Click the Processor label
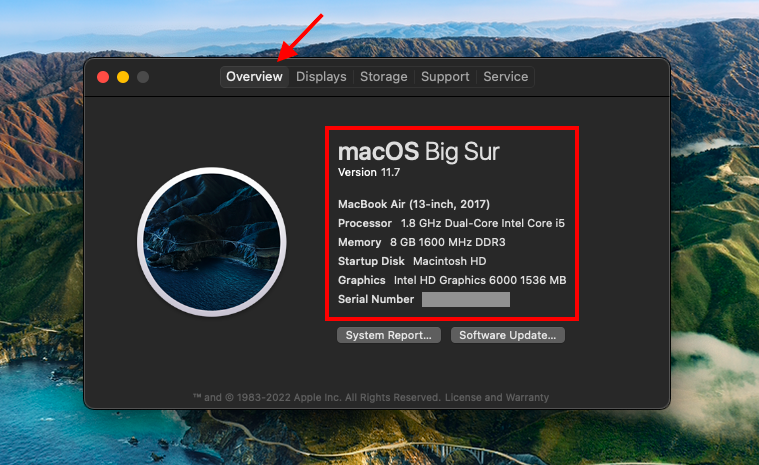This screenshot has width=759, height=465. coord(365,223)
